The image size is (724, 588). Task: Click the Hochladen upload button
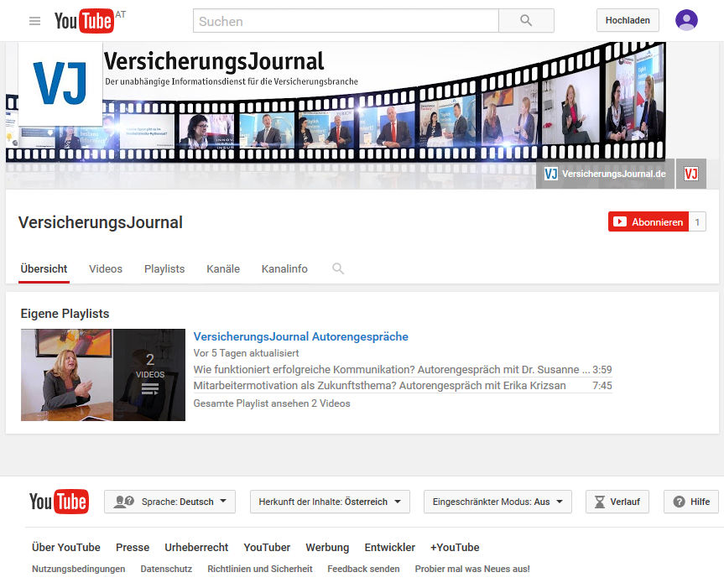click(x=628, y=20)
